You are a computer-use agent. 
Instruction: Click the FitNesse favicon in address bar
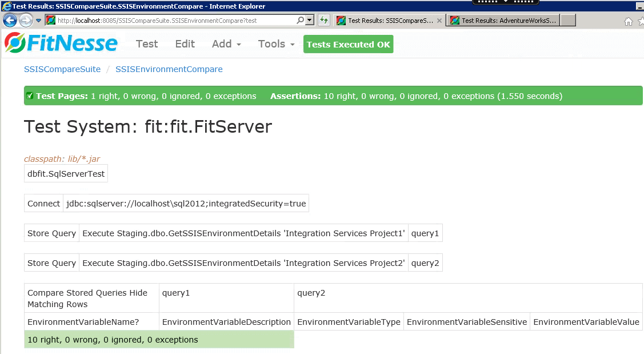coord(51,20)
